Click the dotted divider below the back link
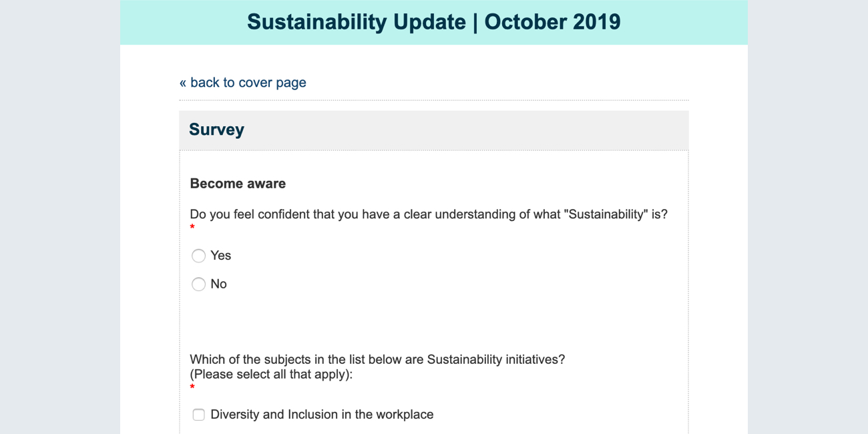Image resolution: width=868 pixels, height=434 pixels. [434, 101]
